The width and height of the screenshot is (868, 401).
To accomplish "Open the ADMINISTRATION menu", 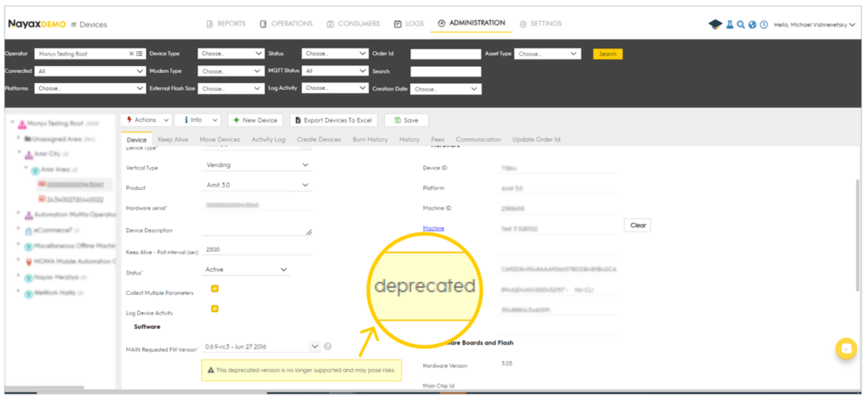I will coord(471,23).
